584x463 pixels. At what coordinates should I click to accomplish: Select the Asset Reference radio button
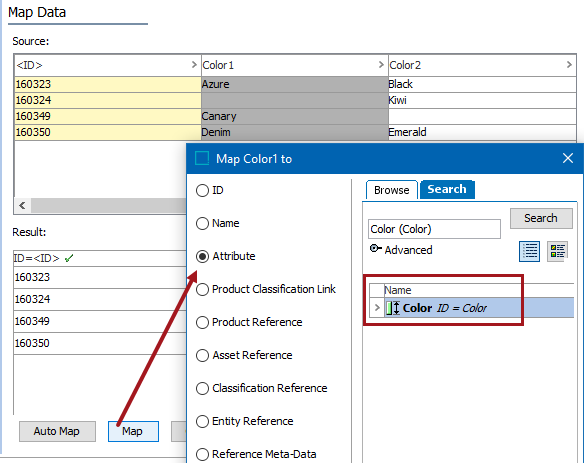coord(202,355)
